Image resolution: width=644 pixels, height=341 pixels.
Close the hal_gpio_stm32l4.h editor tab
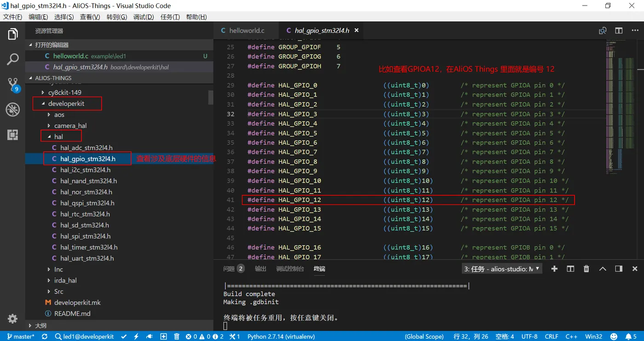coord(356,30)
